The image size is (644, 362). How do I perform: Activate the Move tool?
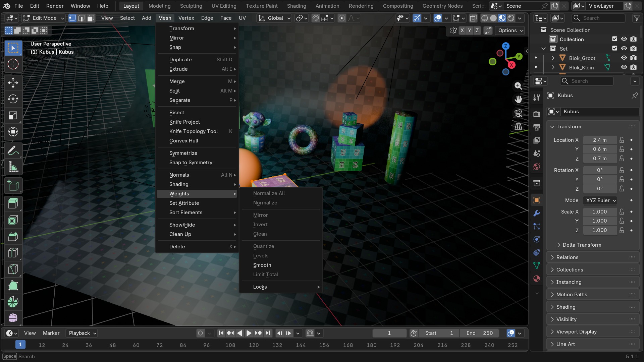tap(13, 83)
